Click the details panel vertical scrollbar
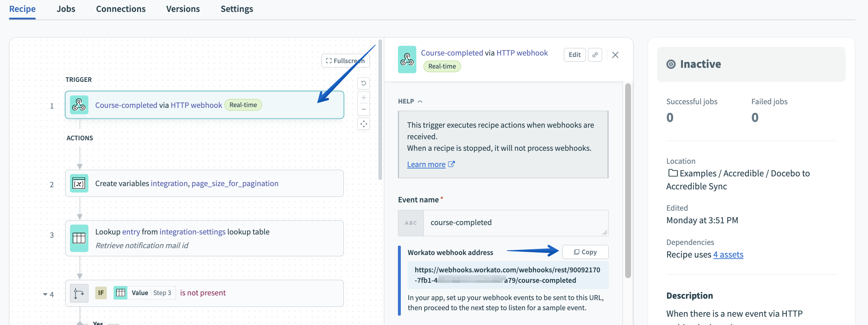Viewport: 868px width, 325px height. pyautogui.click(x=628, y=180)
